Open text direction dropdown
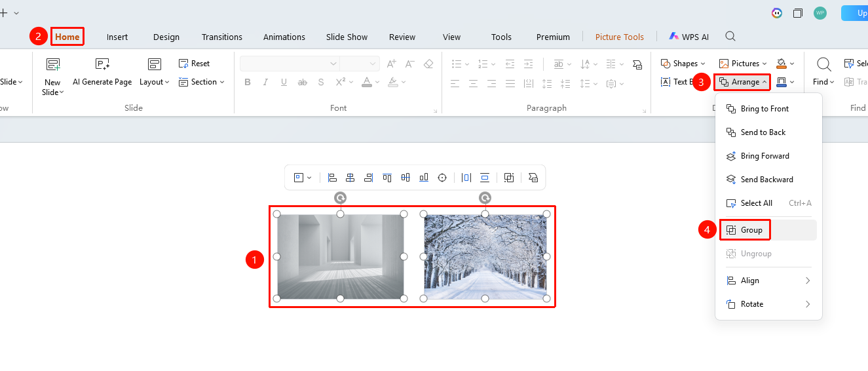The height and width of the screenshot is (371, 868). pyautogui.click(x=590, y=64)
